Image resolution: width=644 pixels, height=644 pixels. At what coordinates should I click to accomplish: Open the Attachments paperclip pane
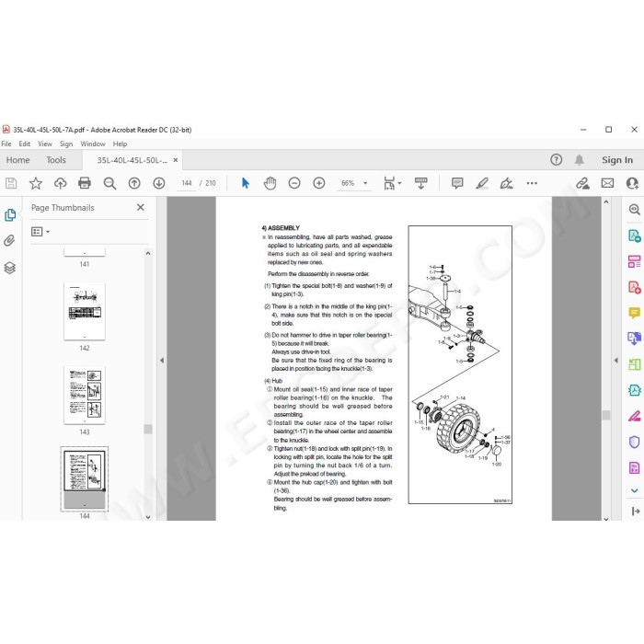[9, 241]
